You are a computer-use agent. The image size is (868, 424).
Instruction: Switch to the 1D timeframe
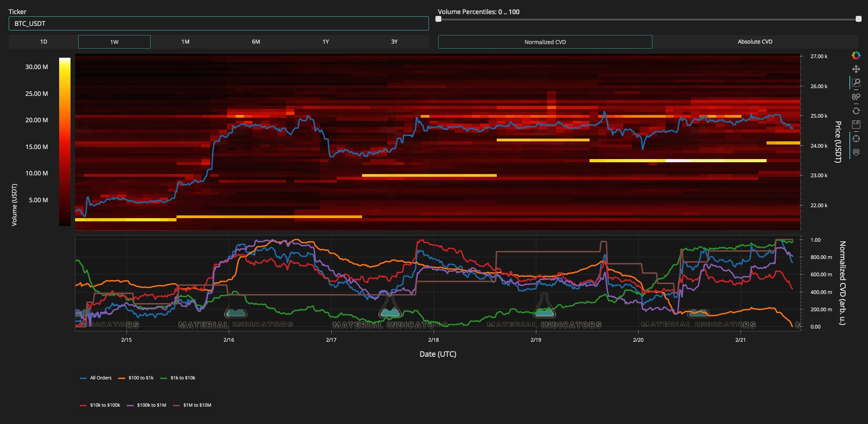coord(44,42)
